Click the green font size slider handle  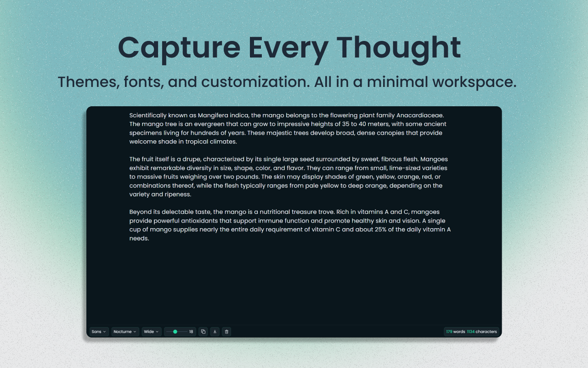tap(175, 332)
